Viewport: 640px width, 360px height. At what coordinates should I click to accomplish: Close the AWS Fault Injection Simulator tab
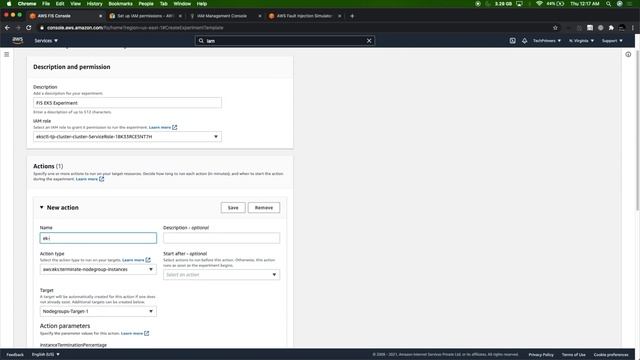click(x=339, y=16)
